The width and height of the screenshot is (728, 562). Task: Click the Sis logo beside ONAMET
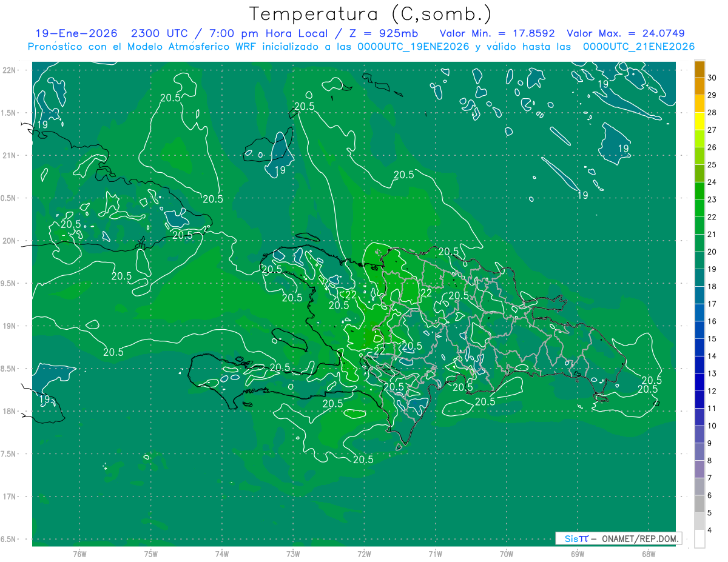tap(576, 538)
